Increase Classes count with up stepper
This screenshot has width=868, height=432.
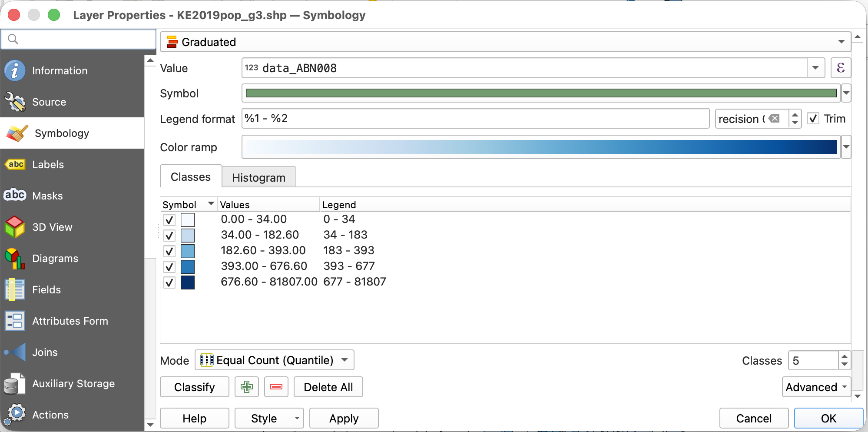(844, 356)
